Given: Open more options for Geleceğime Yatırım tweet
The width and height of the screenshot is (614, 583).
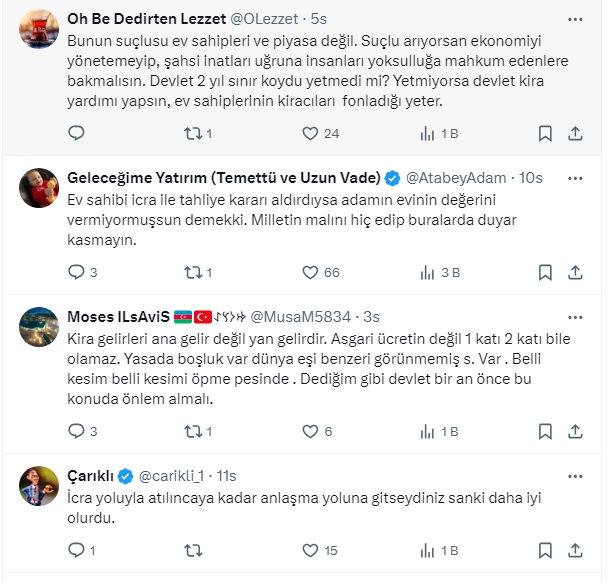Looking at the screenshot, I should [x=575, y=177].
